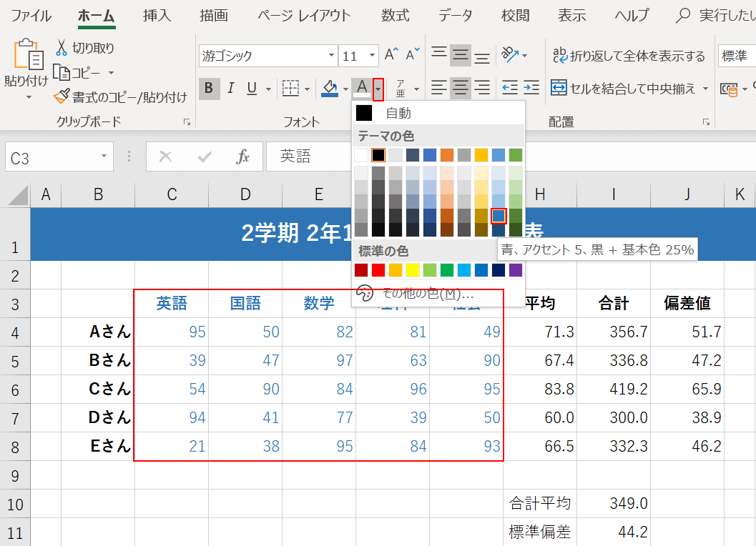This screenshot has width=756, height=546.
Task: Align text to the top of the cell
Action: coord(438,54)
